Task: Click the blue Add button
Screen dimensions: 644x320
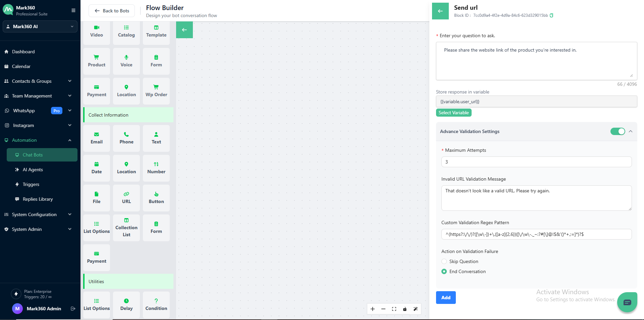Action: click(x=446, y=298)
